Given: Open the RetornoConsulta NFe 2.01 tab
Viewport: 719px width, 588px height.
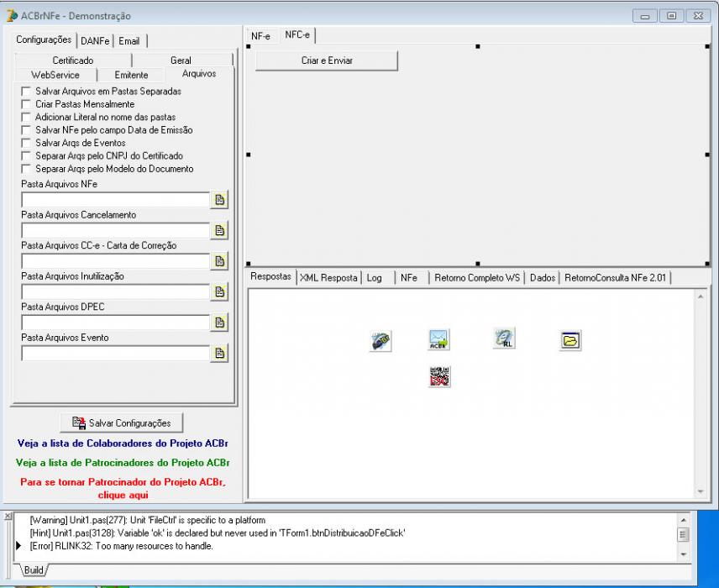Looking at the screenshot, I should (x=615, y=277).
